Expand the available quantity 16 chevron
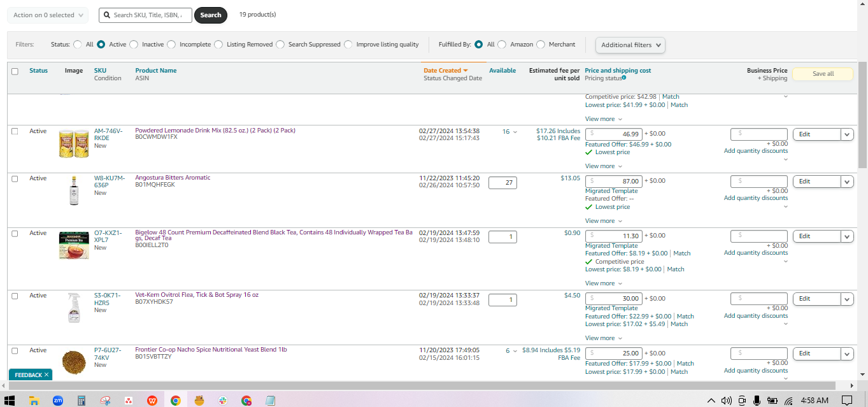Screen dimensions: 868x407 pyautogui.click(x=515, y=132)
